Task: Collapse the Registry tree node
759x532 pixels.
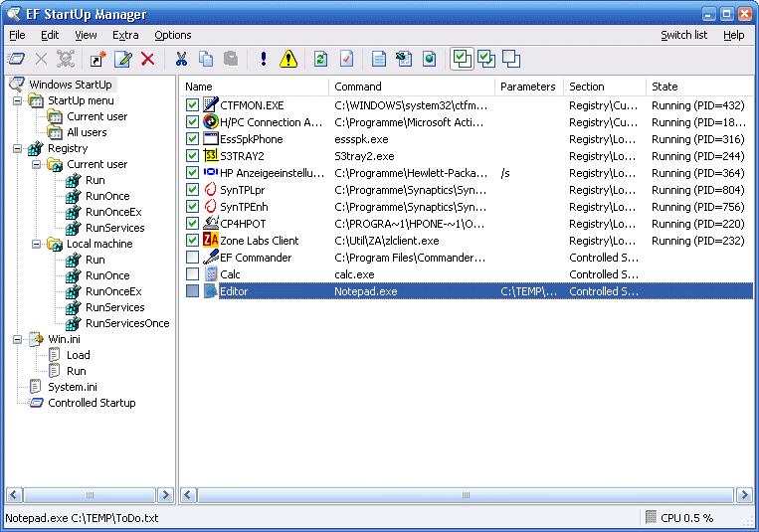Action: pyautogui.click(x=18, y=148)
